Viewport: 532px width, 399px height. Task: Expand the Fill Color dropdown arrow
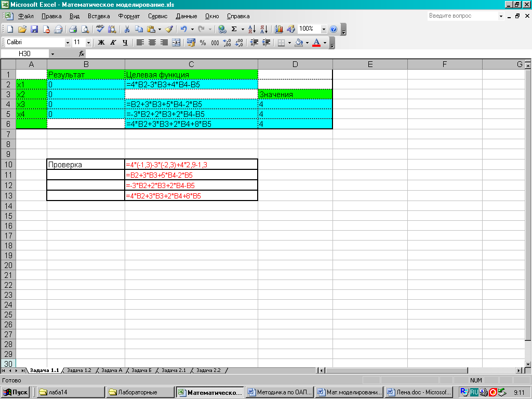(x=308, y=43)
